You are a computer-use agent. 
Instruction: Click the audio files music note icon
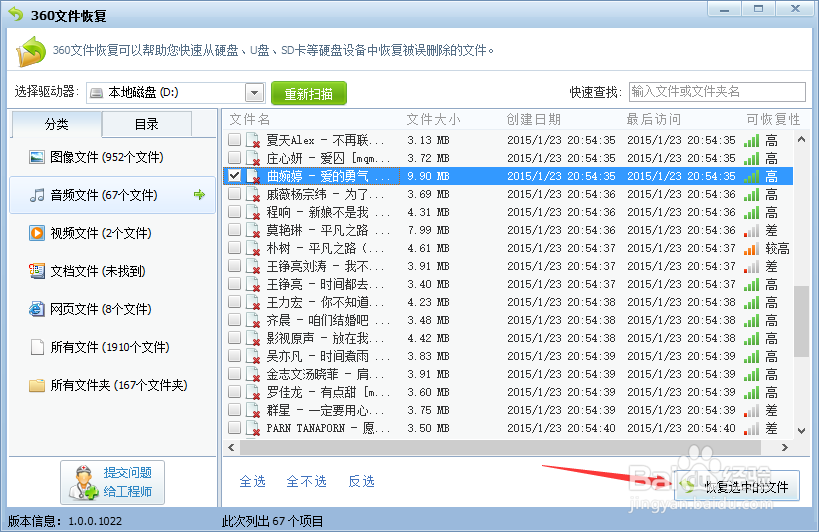37,195
